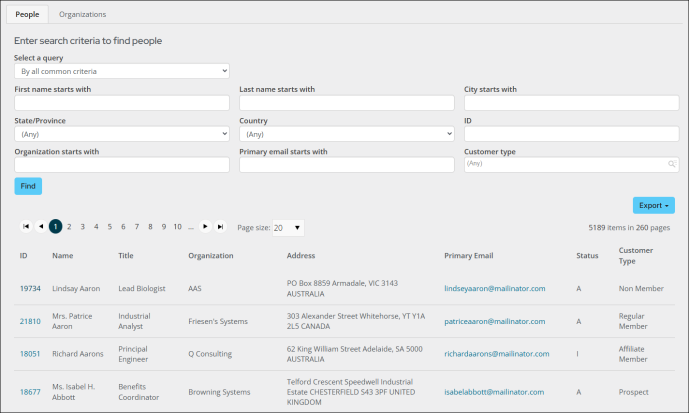Image resolution: width=689 pixels, height=413 pixels.
Task: Expand the State/Province dropdown
Action: click(x=121, y=133)
